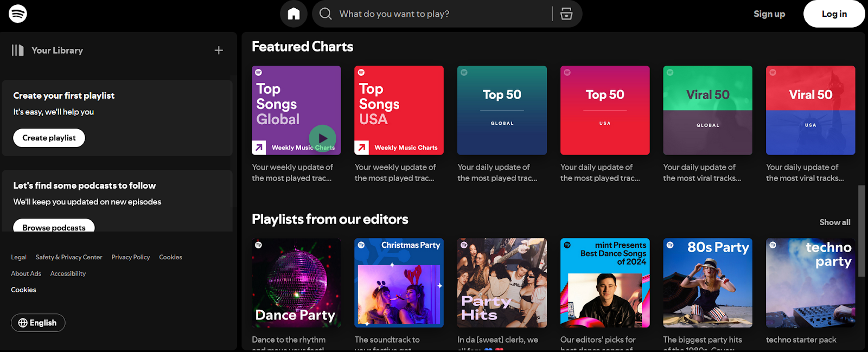Image resolution: width=868 pixels, height=352 pixels.
Task: Click globe icon on English language button
Action: click(23, 323)
